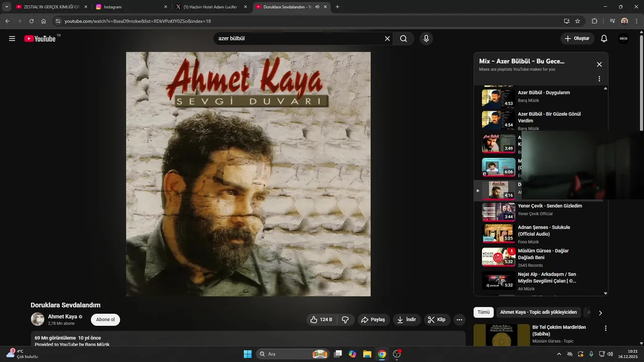Start voice search with the microphone

click(426, 39)
